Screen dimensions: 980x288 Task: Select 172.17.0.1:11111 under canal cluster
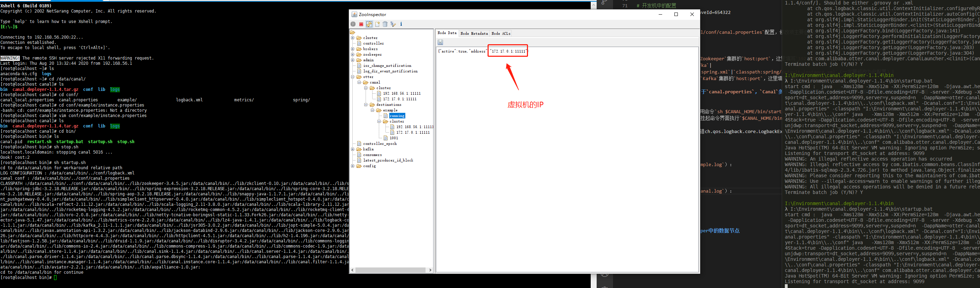(x=399, y=99)
